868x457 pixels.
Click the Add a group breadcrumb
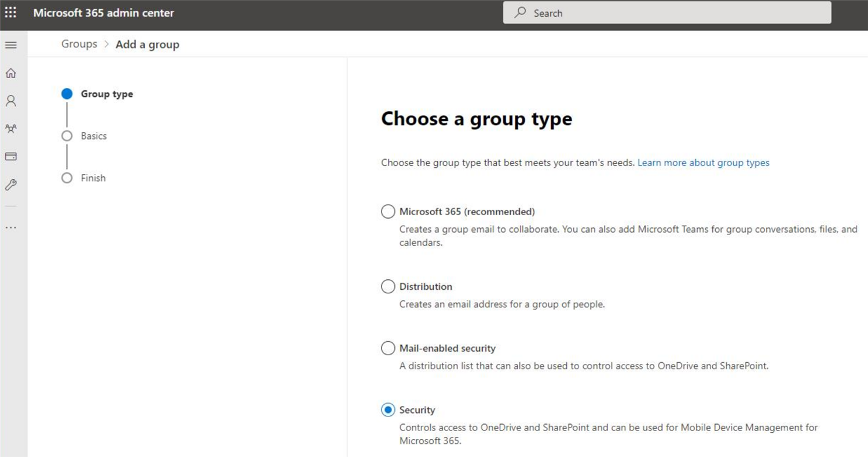click(148, 45)
